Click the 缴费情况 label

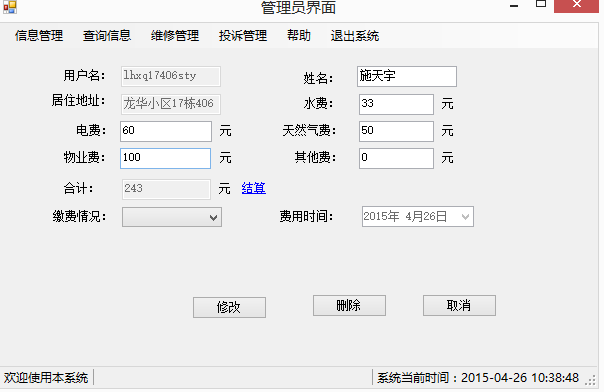79,216
